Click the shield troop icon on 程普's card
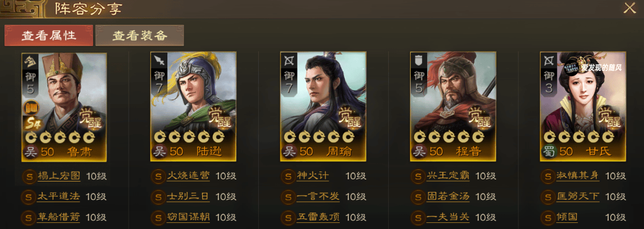 click(419, 61)
